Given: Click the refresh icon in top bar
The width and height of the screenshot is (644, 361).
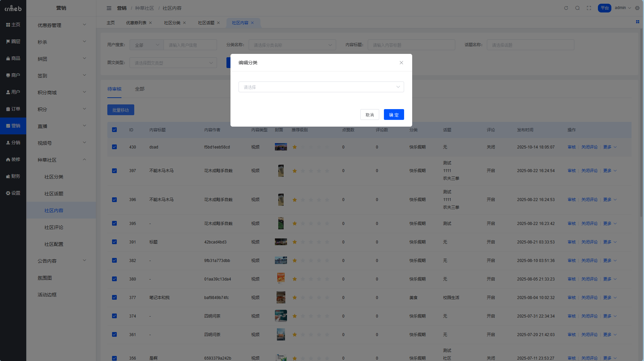Looking at the screenshot, I should click(566, 8).
